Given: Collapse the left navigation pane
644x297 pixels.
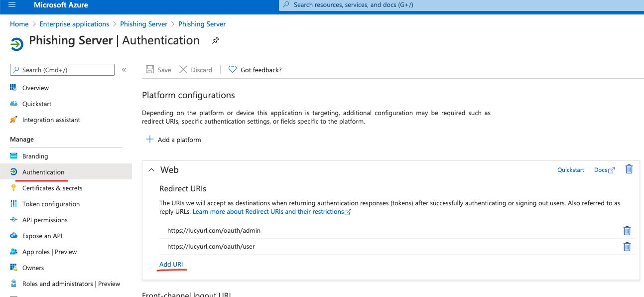Looking at the screenshot, I should click(x=124, y=70).
